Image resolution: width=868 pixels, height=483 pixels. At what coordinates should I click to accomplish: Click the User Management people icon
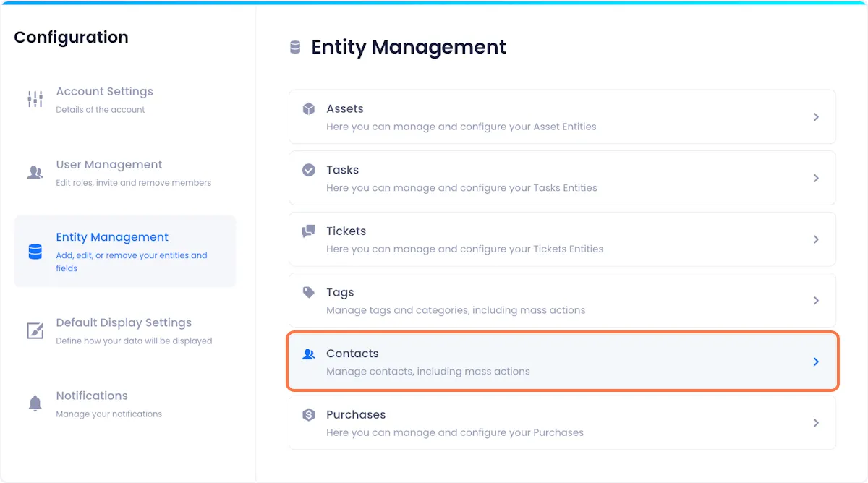(35, 172)
